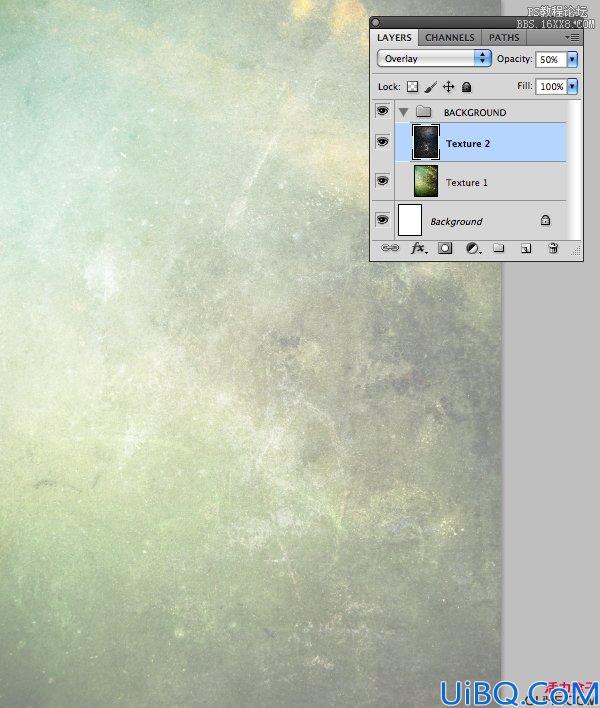This screenshot has width=600, height=708.
Task: Add a layer mask
Action: (445, 248)
